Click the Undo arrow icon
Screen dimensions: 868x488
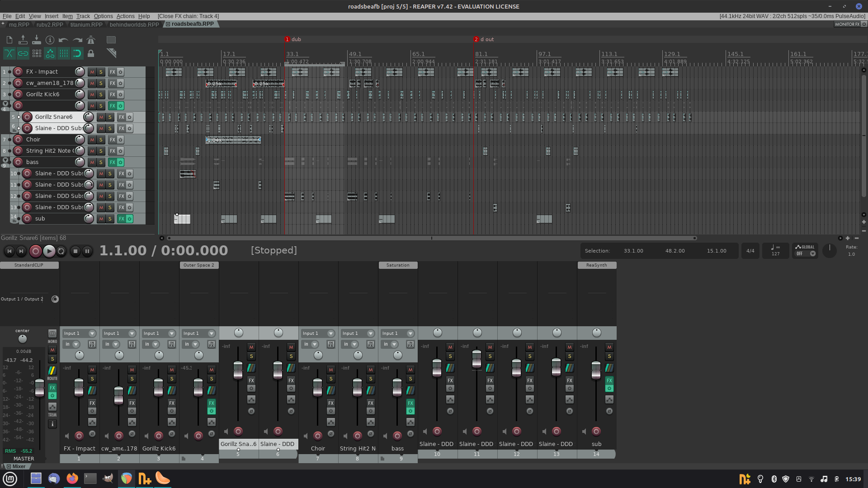64,40
